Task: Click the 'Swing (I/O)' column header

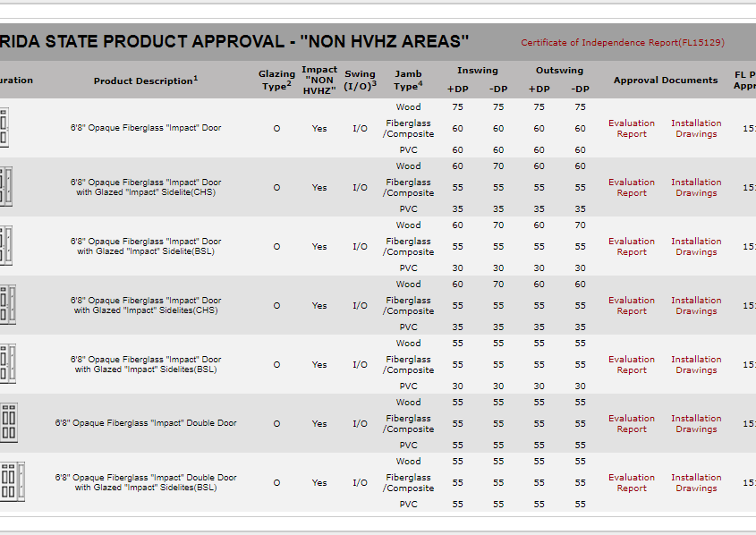Action: tap(361, 80)
